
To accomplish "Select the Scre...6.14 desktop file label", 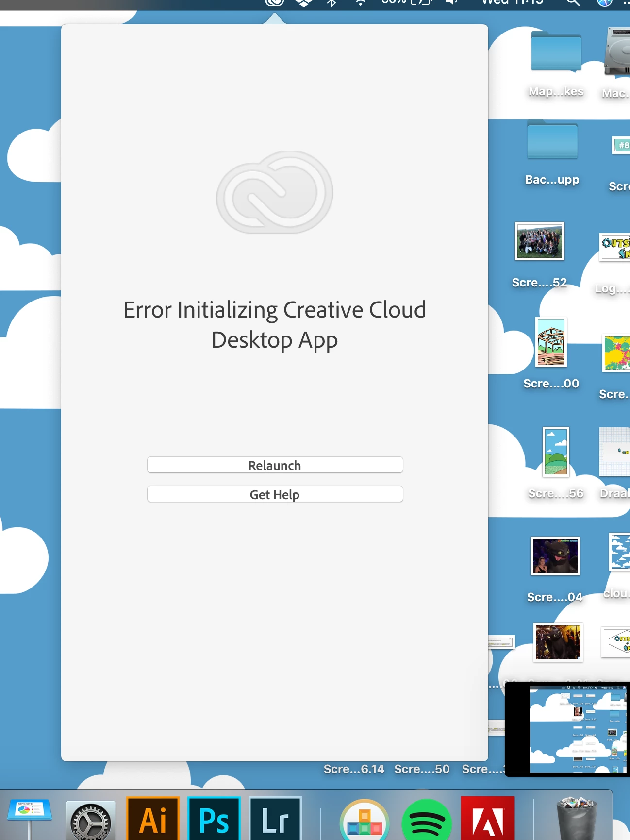I will [x=354, y=769].
